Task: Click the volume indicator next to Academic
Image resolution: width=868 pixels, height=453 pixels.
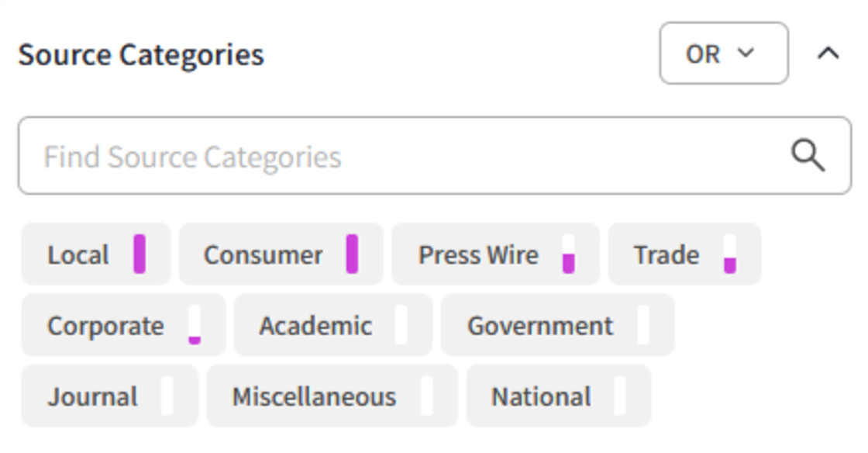Action: [402, 325]
